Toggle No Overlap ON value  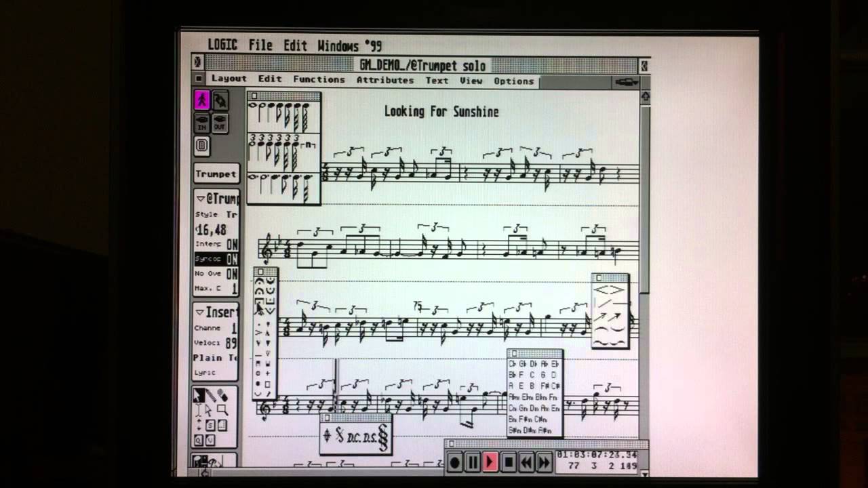[232, 274]
